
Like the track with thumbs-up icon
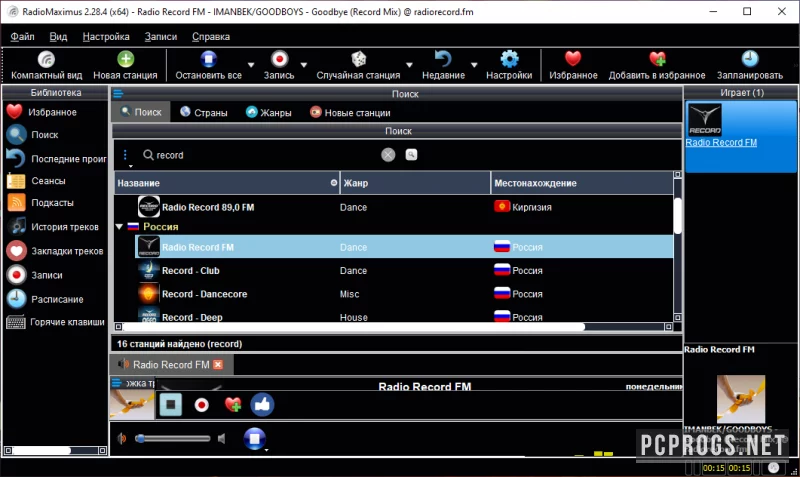pyautogui.click(x=262, y=405)
